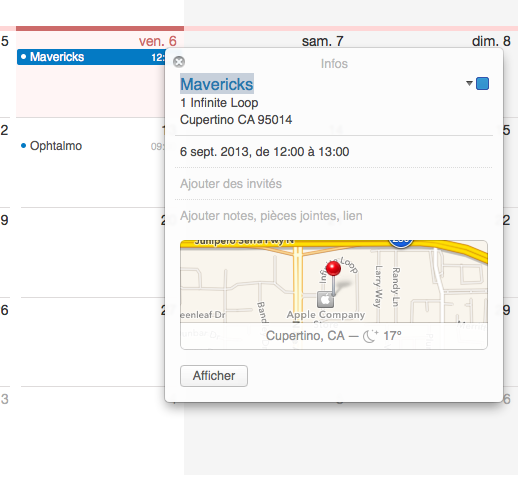This screenshot has height=477, width=526.
Task: Open the calendar color dropdown arrow
Action: click(469, 83)
